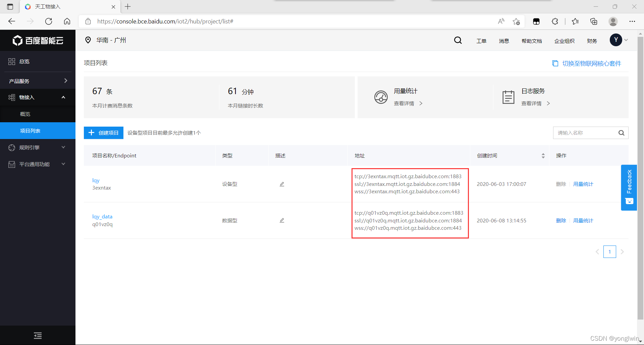Image resolution: width=644 pixels, height=345 pixels.
Task: Go to previous page arrow in pagination
Action: pyautogui.click(x=597, y=252)
